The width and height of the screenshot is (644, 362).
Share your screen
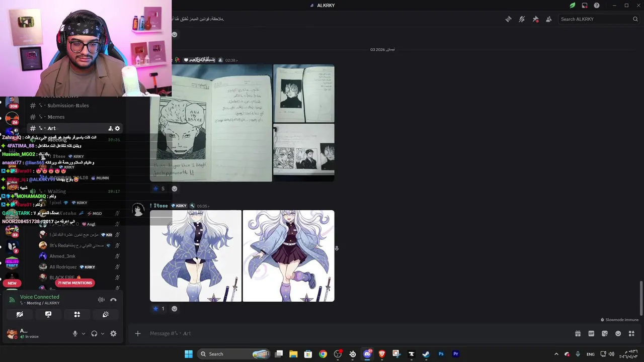48,314
